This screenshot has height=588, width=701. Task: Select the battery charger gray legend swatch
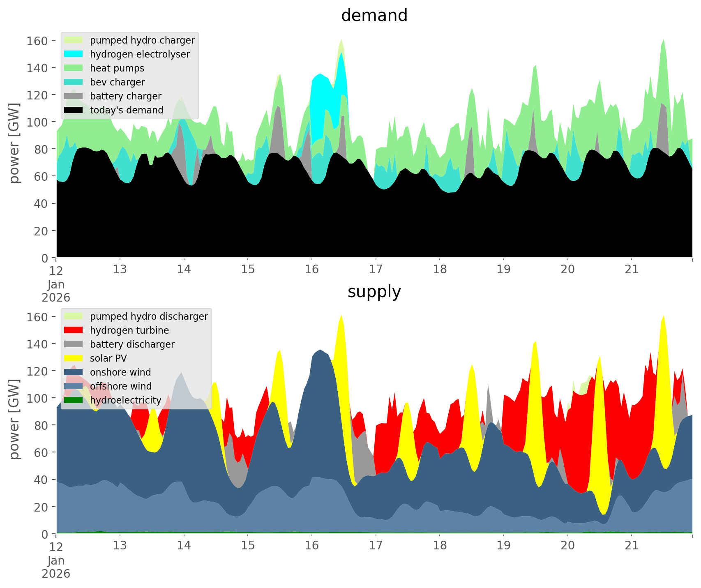[x=74, y=96]
